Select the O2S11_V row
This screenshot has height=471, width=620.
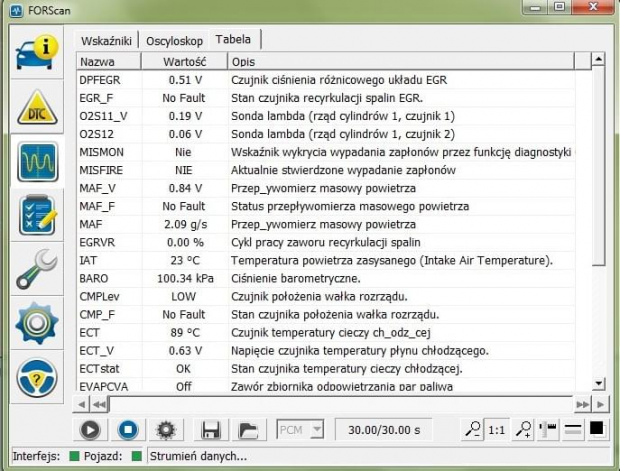(326, 116)
